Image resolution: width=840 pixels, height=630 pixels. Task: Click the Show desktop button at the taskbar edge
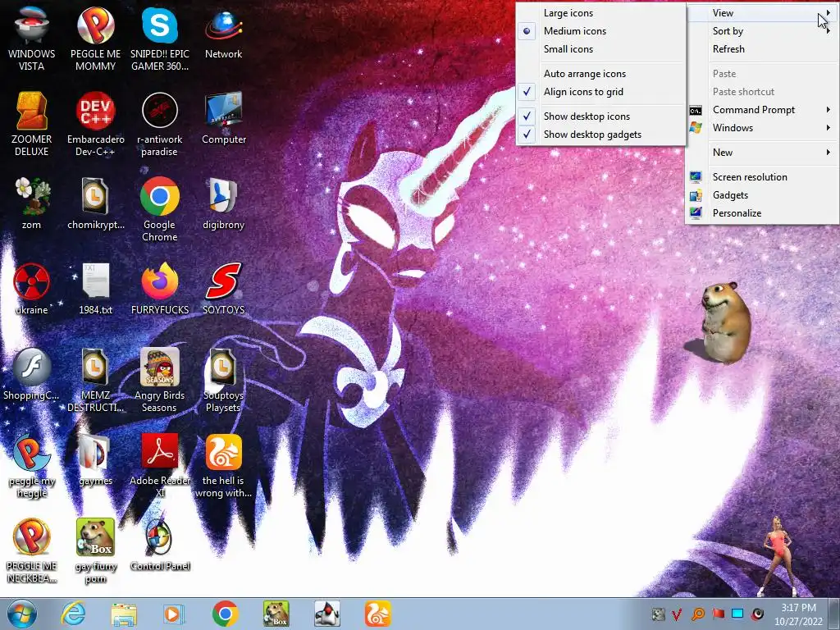tap(834, 614)
